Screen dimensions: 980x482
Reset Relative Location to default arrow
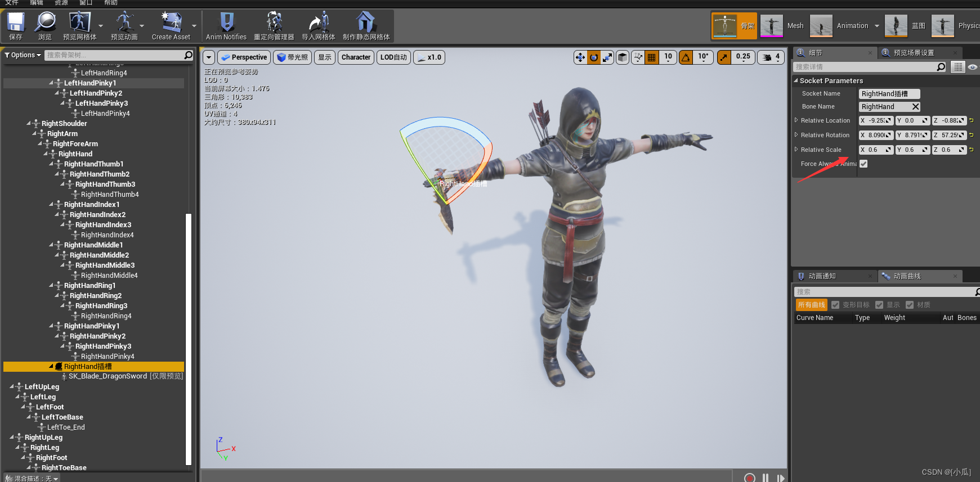pyautogui.click(x=972, y=120)
